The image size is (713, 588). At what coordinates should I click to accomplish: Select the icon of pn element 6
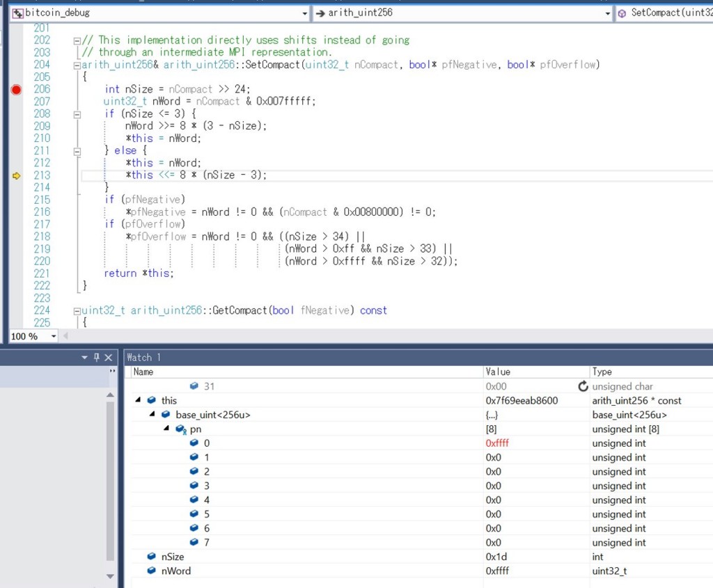coord(194,527)
